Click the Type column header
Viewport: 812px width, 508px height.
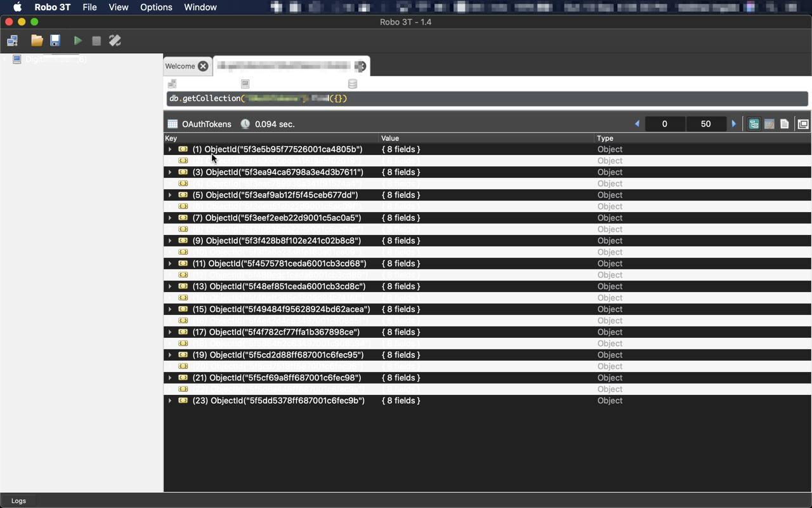(x=702, y=138)
